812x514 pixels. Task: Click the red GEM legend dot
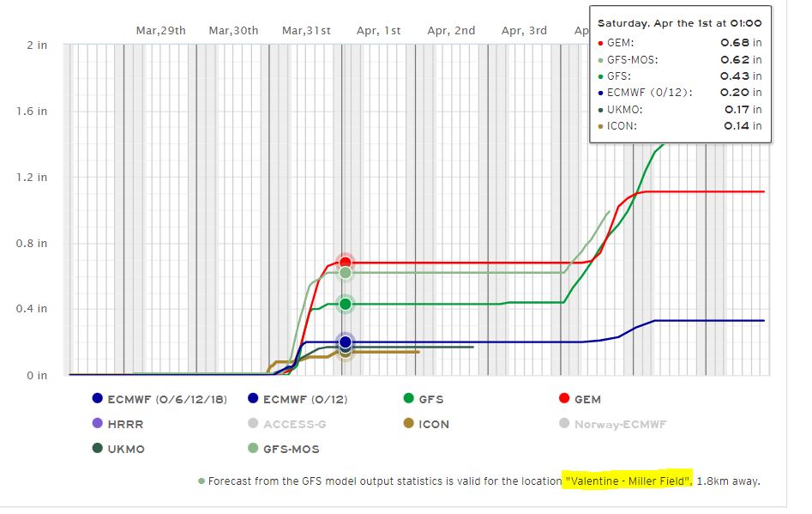coord(564,399)
